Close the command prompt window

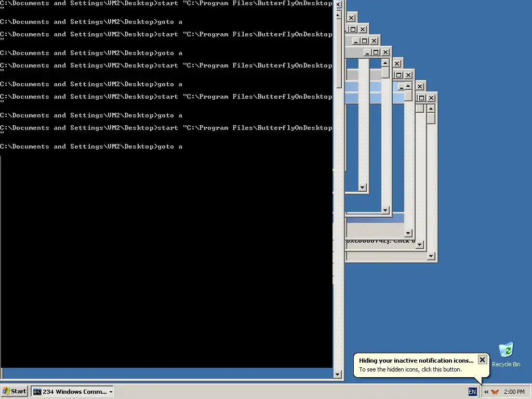tap(338, 5)
